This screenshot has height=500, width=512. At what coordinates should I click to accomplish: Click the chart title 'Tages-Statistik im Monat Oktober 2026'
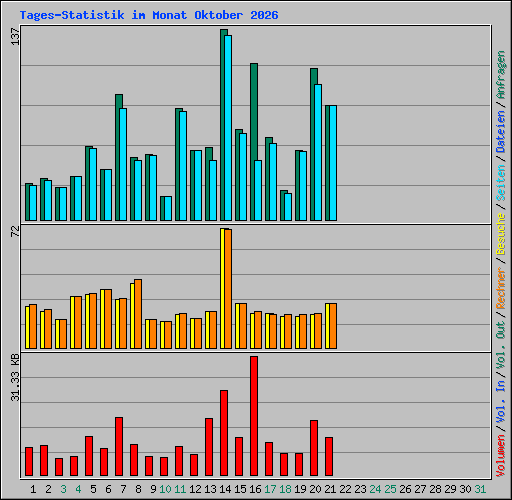click(149, 15)
